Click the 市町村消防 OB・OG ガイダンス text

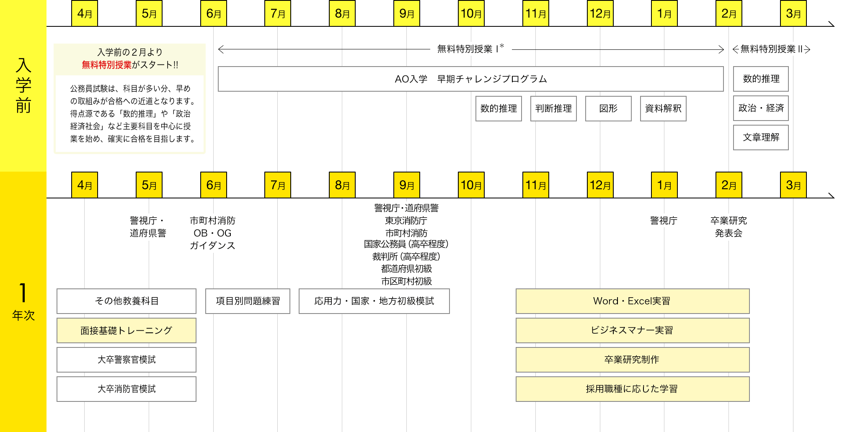point(212,233)
